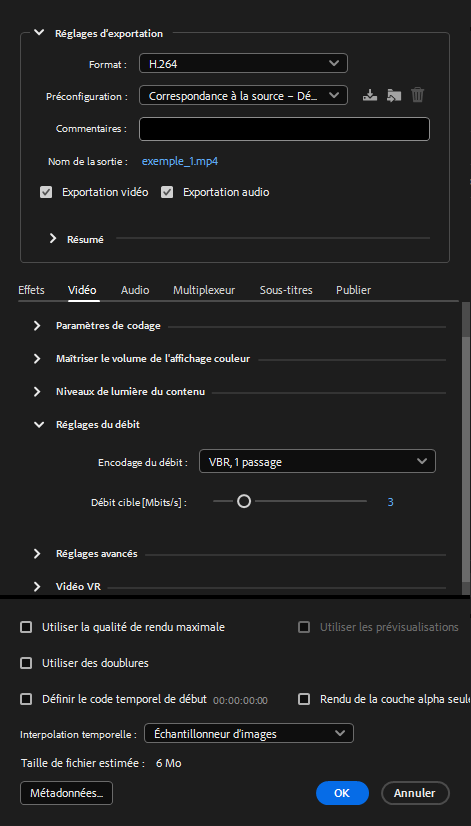Open Interpolation temporelle dropdown
Screen dimensions: 471x826
click(249, 733)
